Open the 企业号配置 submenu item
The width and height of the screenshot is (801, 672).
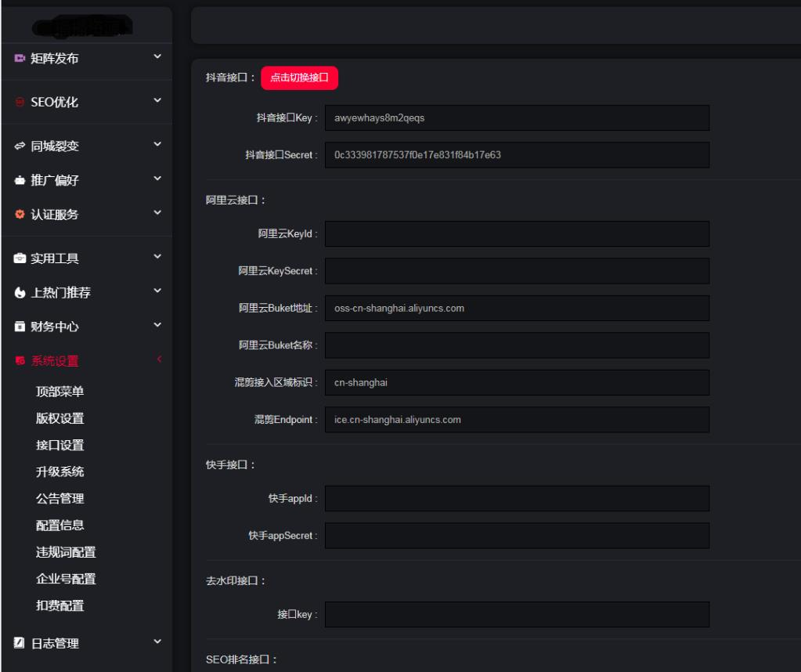click(66, 579)
